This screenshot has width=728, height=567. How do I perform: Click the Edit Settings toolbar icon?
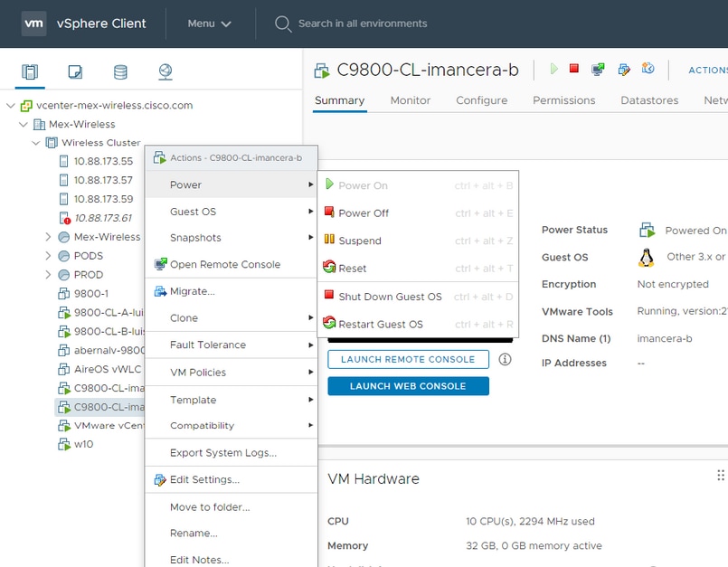(x=624, y=70)
